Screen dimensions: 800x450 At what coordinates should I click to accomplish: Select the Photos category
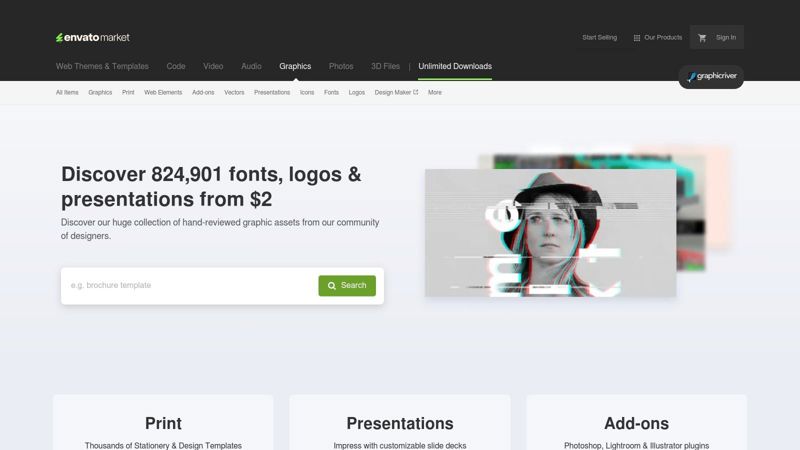[x=341, y=66]
